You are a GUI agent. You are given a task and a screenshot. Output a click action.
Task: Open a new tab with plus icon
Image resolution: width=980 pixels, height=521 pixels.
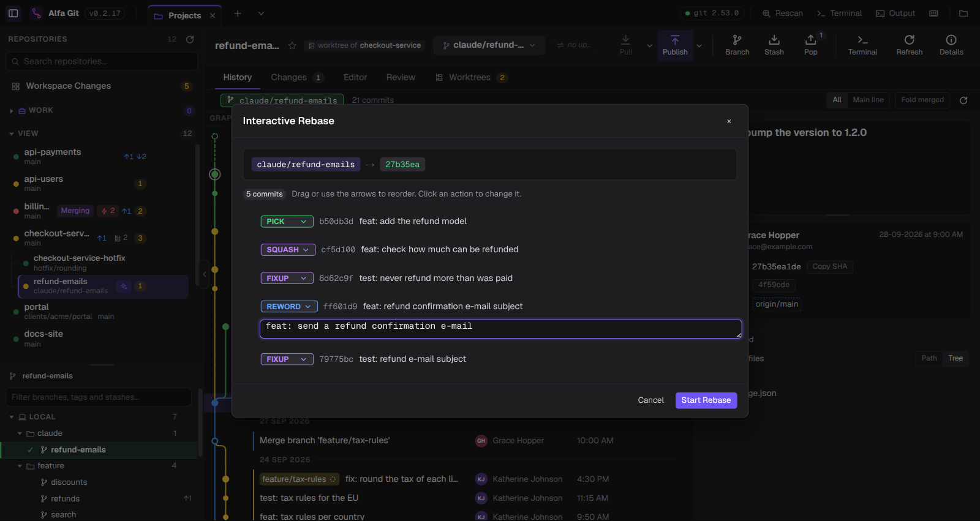pyautogui.click(x=238, y=13)
